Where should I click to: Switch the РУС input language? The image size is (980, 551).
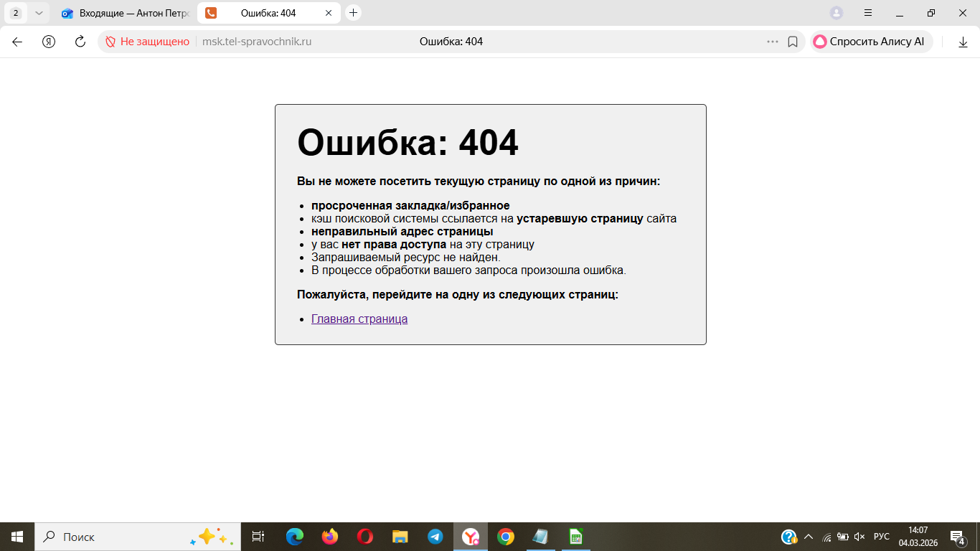click(882, 537)
